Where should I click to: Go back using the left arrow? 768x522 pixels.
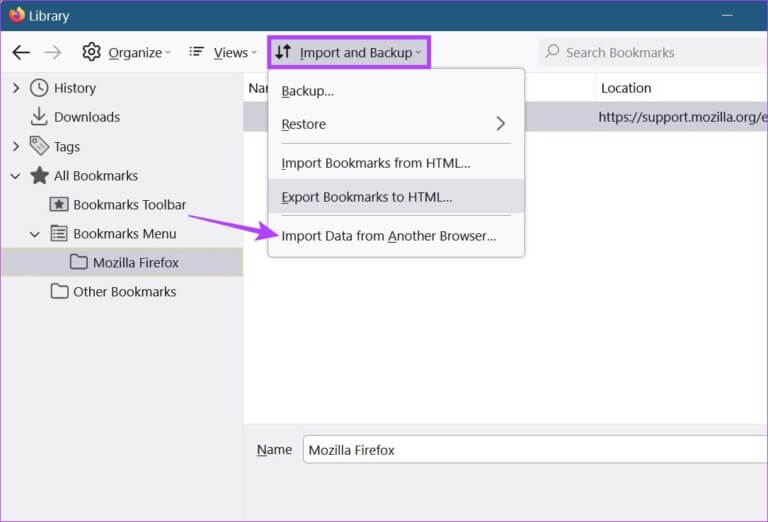(x=21, y=52)
